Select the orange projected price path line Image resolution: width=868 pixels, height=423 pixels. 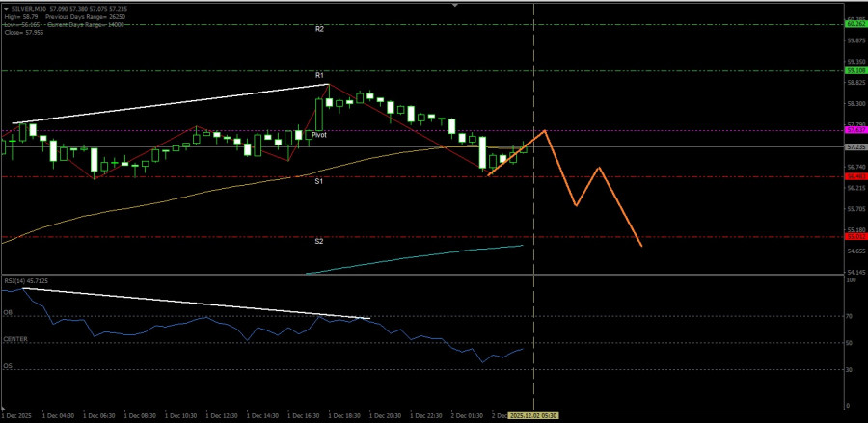coord(560,167)
